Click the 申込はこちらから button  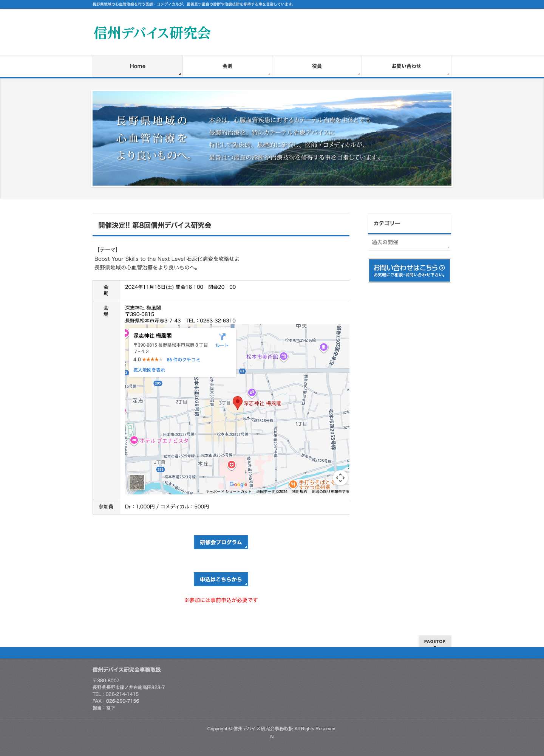221,579
